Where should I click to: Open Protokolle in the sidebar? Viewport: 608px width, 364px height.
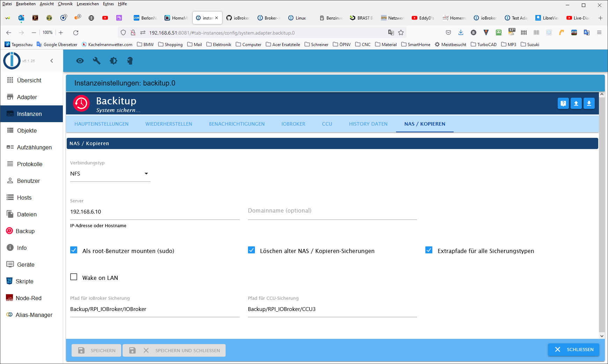pyautogui.click(x=31, y=164)
